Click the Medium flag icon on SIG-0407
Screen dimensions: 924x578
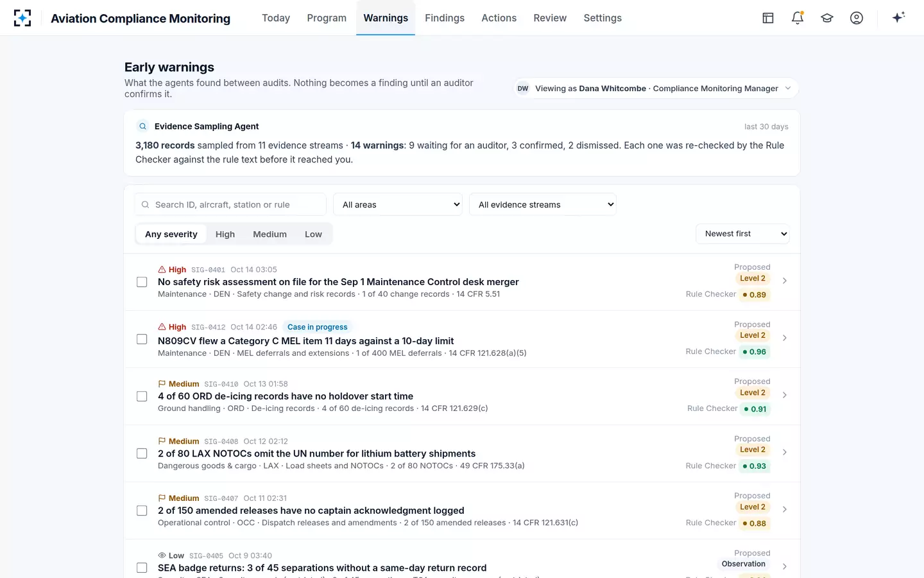(162, 498)
